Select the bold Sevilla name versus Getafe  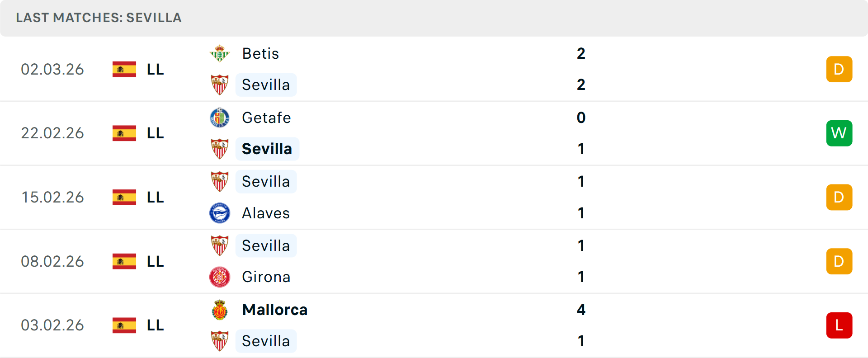tap(267, 149)
